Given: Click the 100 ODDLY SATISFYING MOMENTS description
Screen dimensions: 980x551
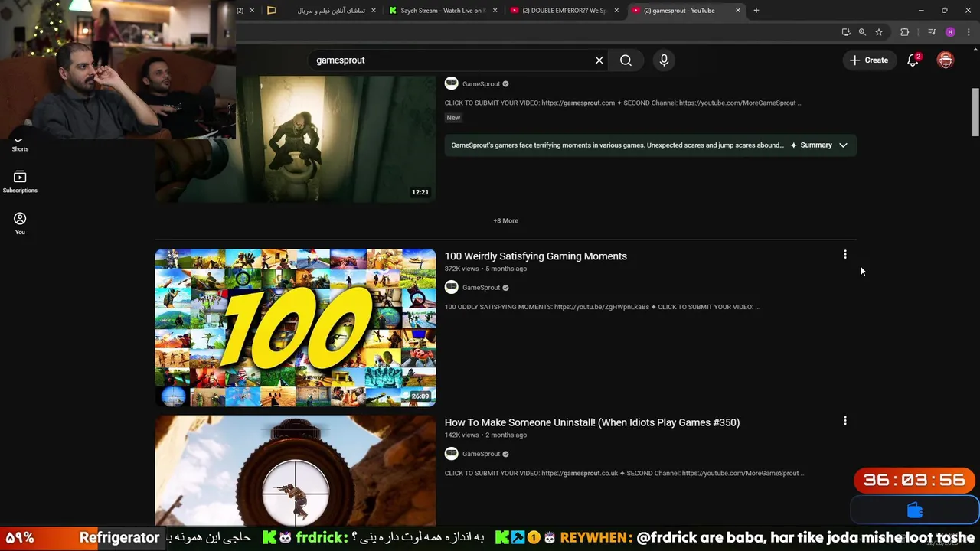Looking at the screenshot, I should click(x=602, y=307).
